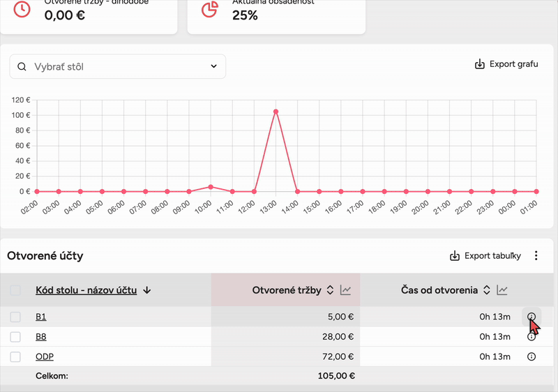Toggle the select-all checkbox in table header
558x392 pixels.
(15, 290)
